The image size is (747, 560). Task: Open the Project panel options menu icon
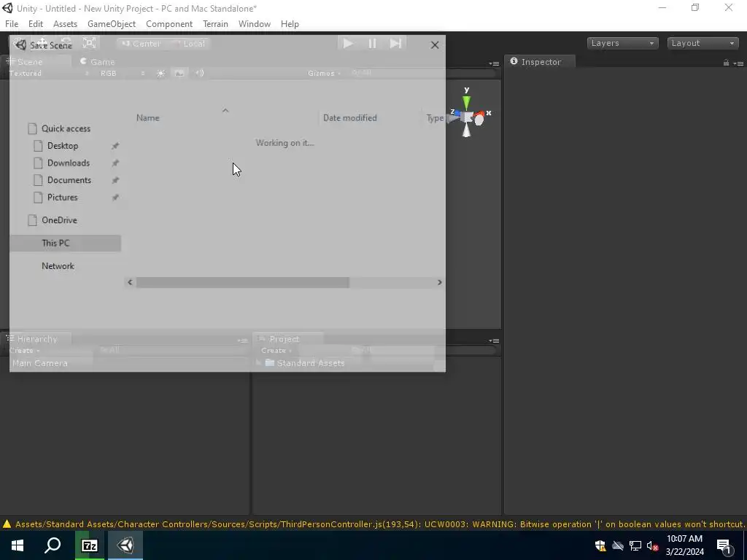tap(494, 341)
